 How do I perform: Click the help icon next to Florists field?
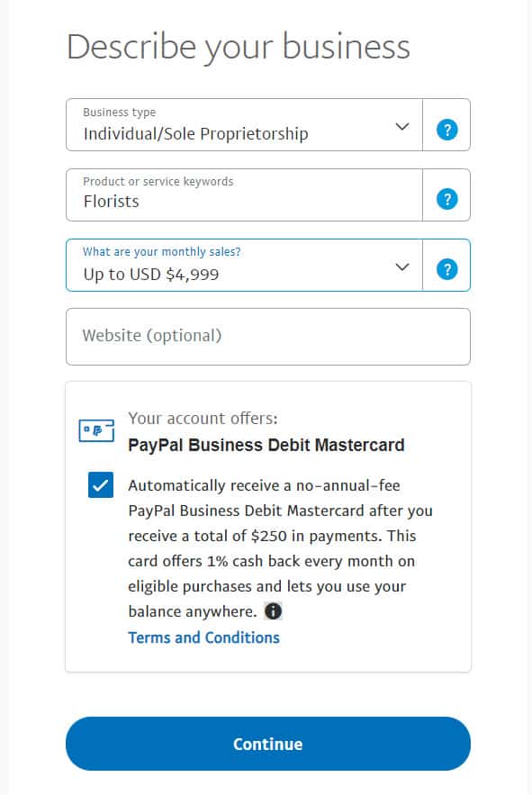[x=446, y=195]
